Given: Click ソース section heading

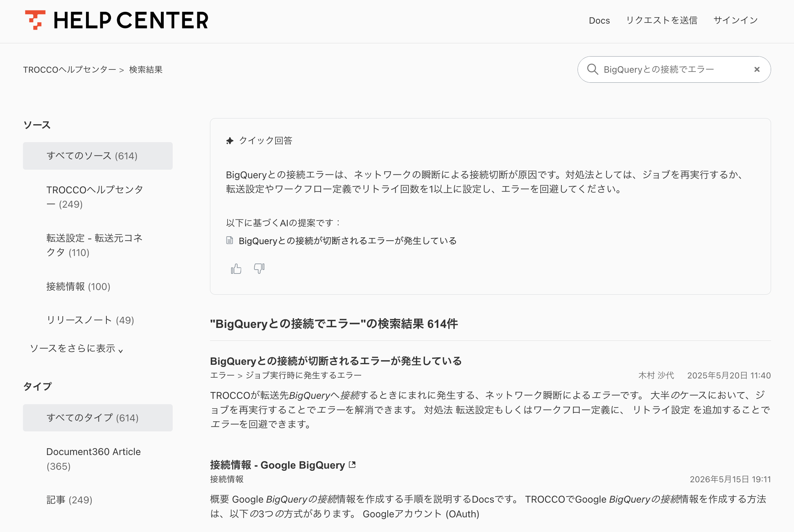Looking at the screenshot, I should click(x=37, y=125).
